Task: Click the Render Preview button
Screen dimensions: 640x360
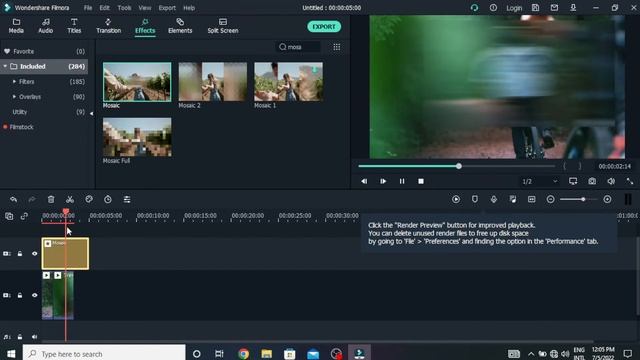Action: point(456,199)
